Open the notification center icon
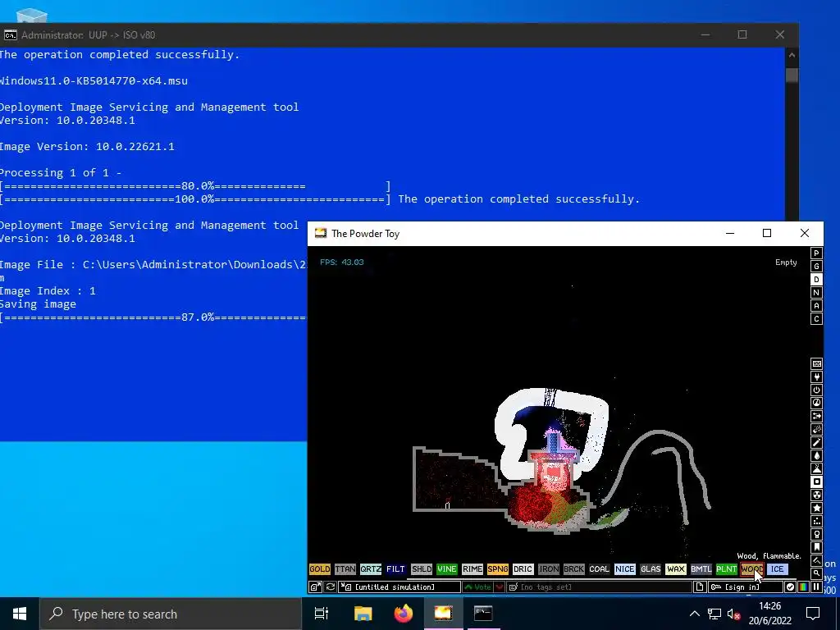The width and height of the screenshot is (840, 630). click(813, 614)
